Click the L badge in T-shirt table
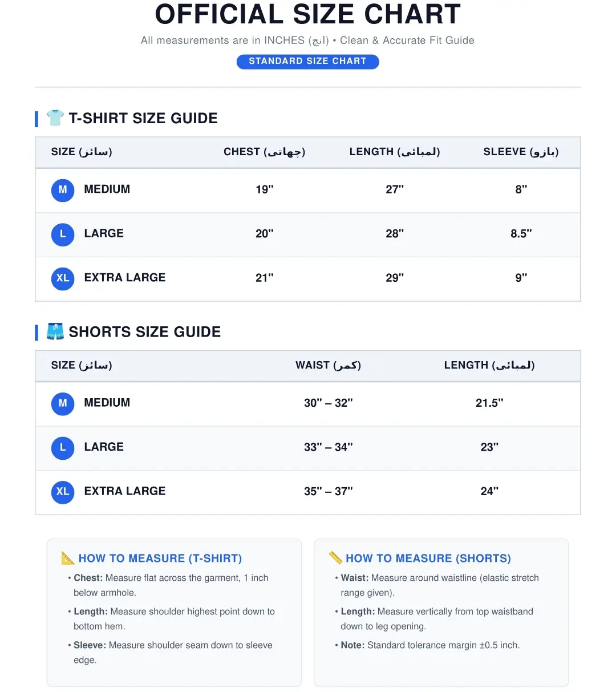 [x=63, y=234]
